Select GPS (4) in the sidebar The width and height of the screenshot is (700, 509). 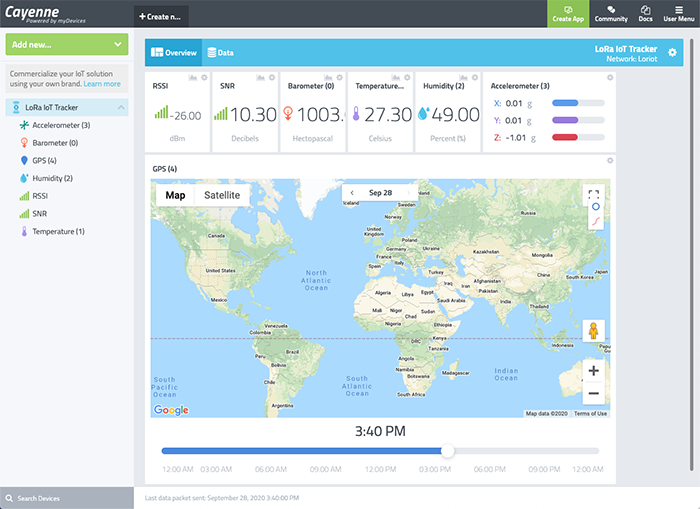pos(44,160)
